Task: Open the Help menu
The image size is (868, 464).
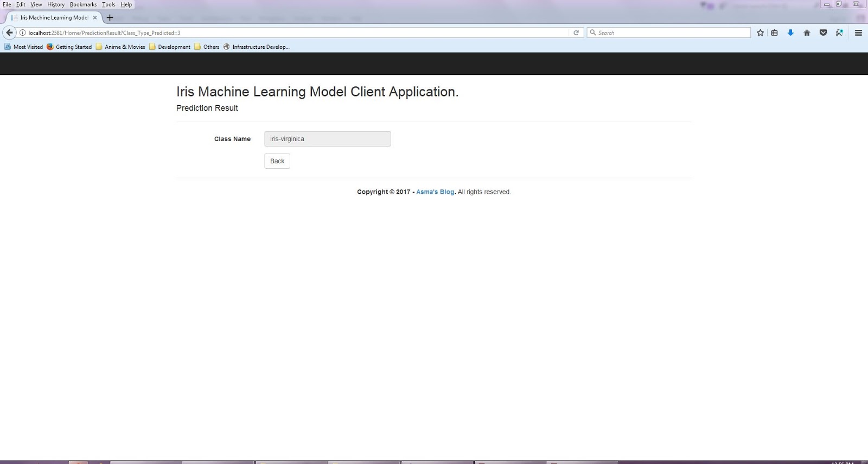Action: coord(126,4)
